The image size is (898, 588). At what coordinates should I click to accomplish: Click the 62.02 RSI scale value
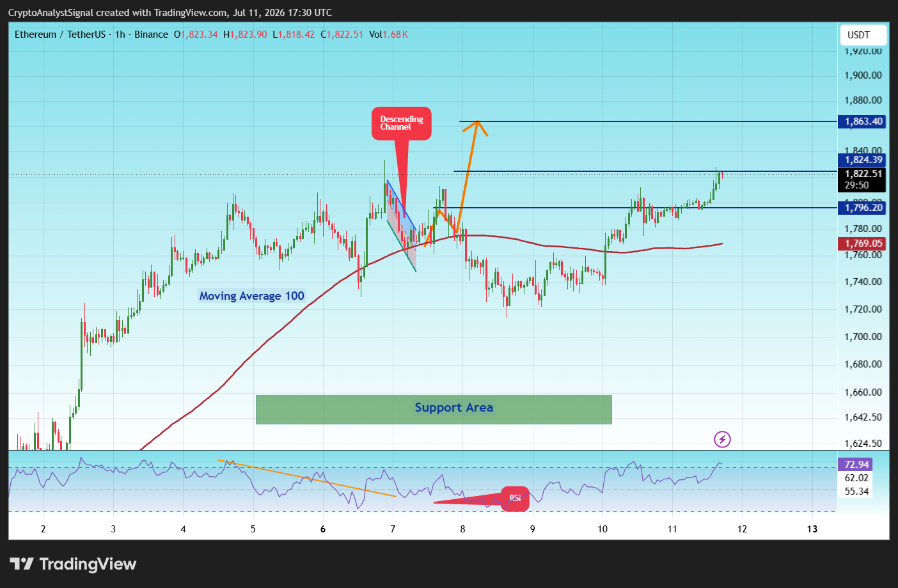856,478
